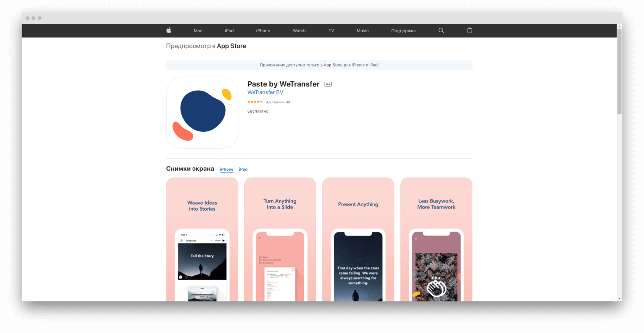Screen dimensions: 644x333
Task: Open the Watch navigation item
Action: [x=299, y=31]
